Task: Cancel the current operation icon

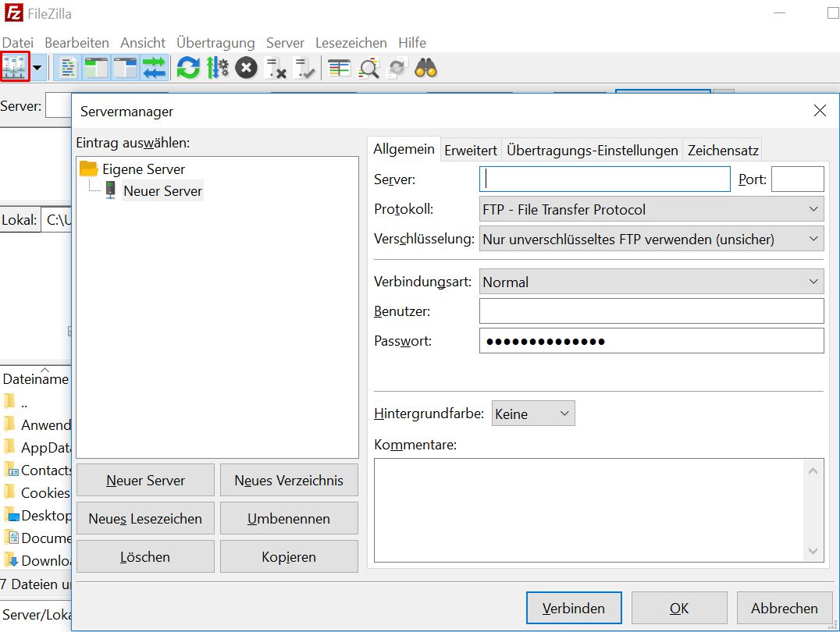Action: (x=247, y=68)
